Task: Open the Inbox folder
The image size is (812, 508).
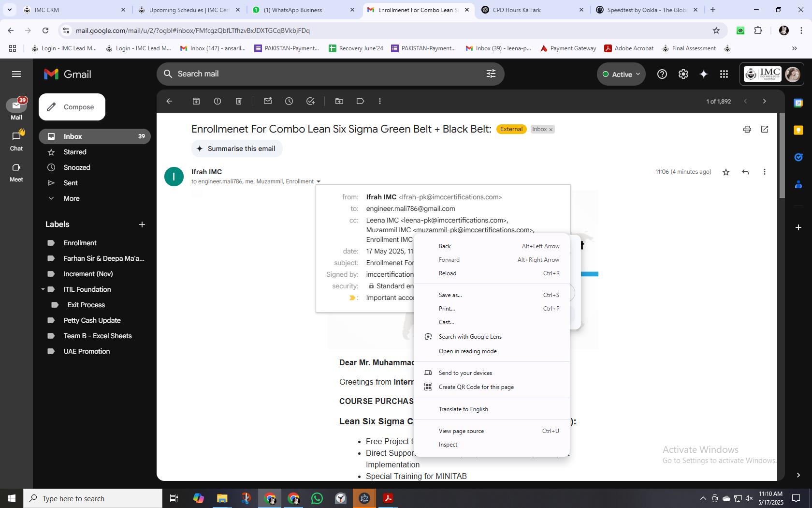Action: 95,136
